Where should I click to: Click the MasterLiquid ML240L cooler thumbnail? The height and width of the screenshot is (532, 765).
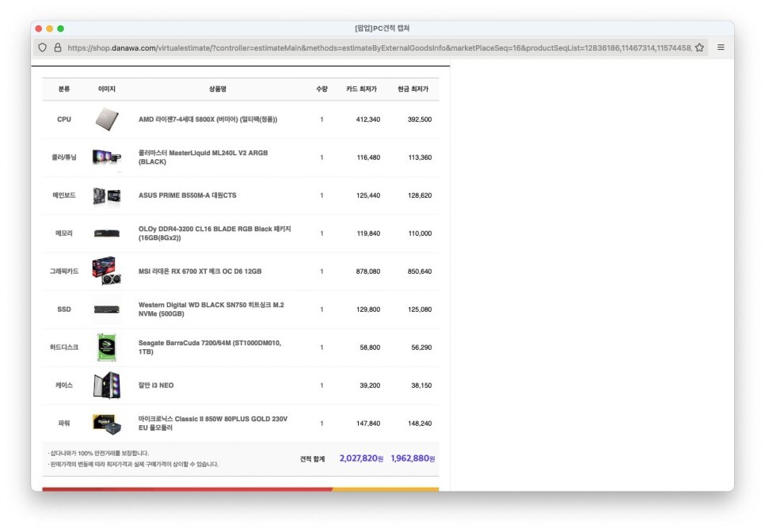pos(107,157)
